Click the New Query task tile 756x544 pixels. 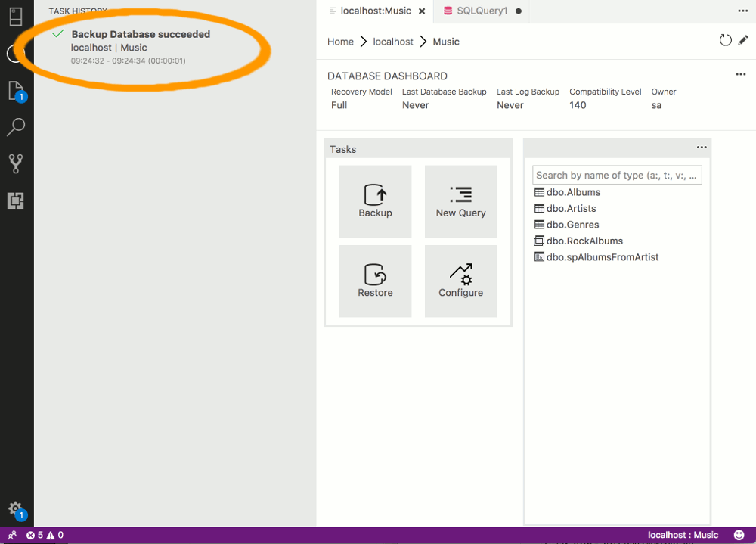tap(460, 201)
